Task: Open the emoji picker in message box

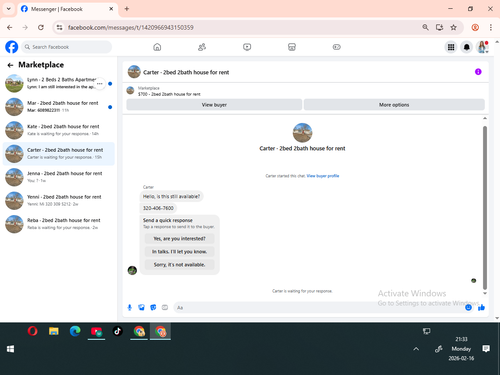Action: [468, 307]
